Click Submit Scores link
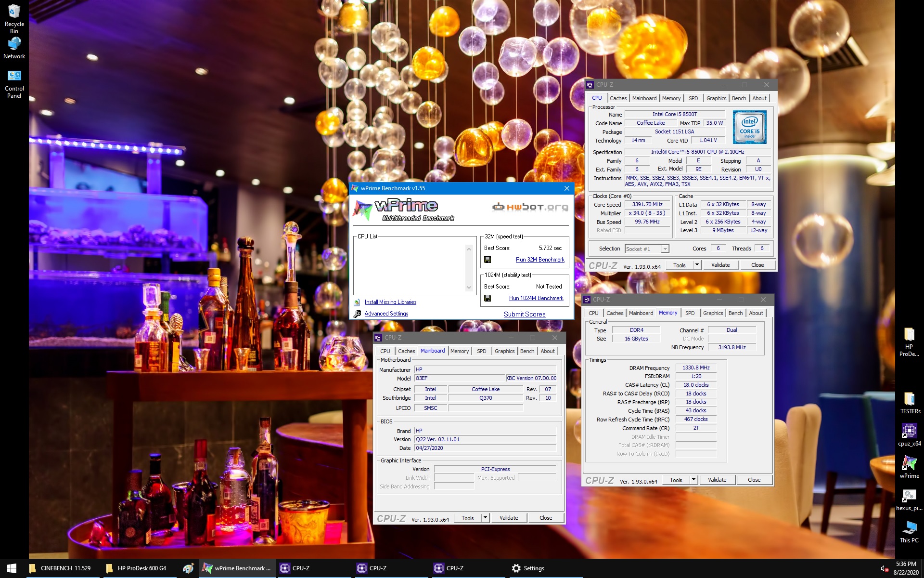 pos(525,314)
